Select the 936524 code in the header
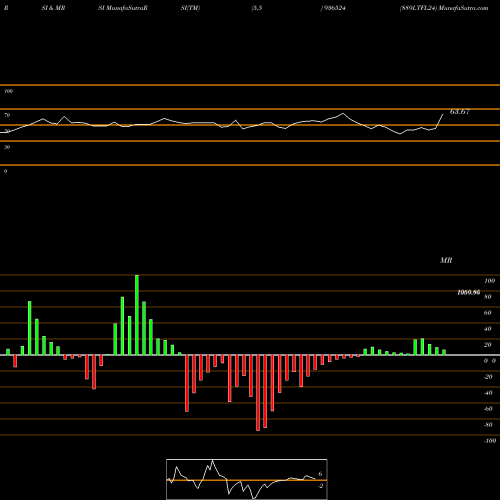This screenshot has width=500, height=500. [334, 8]
